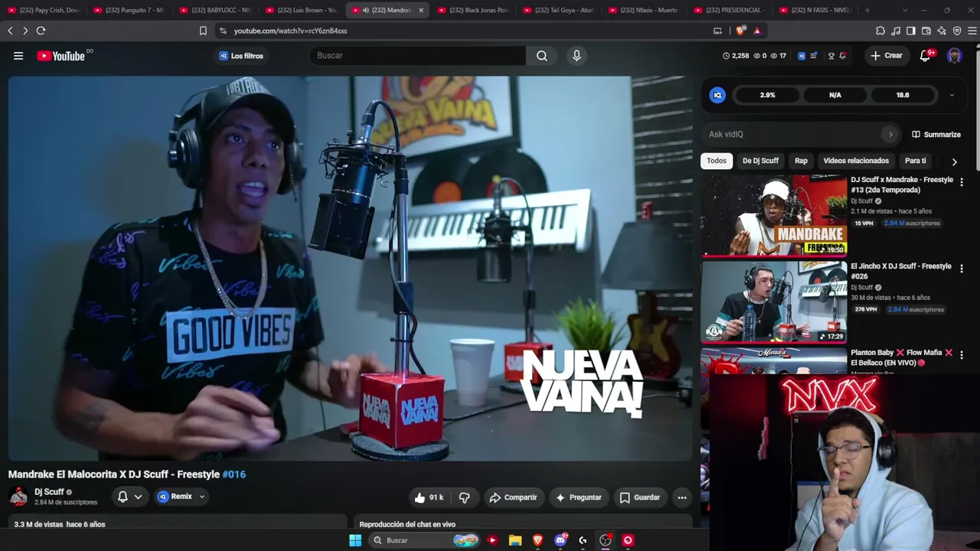Screen dimensions: 980x551
Task: Click the search magnifier button
Action: point(542,56)
